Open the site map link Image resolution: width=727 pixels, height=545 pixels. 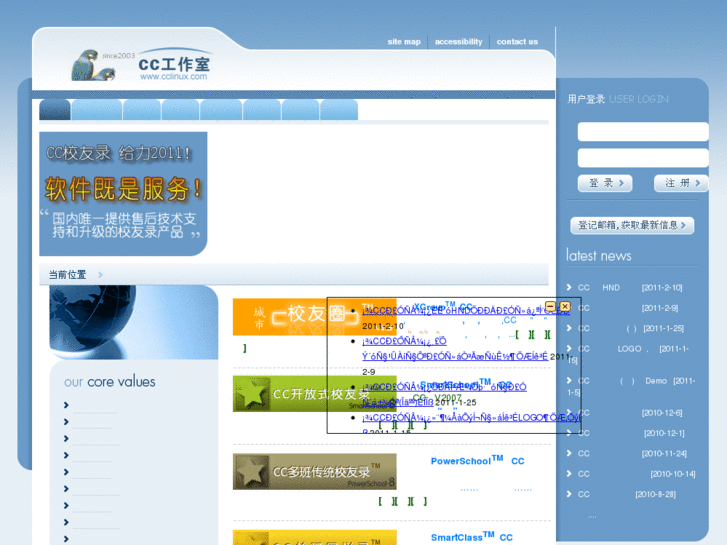point(404,42)
